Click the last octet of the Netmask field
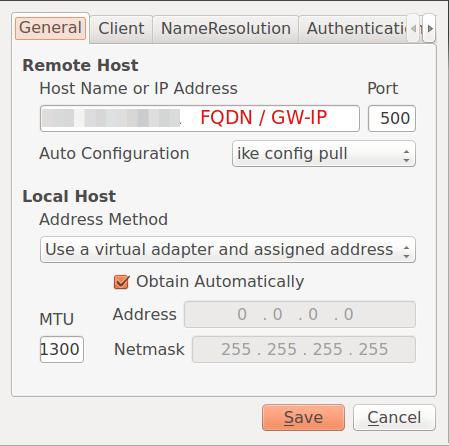Image resolution: width=449 pixels, height=446 pixels. pyautogui.click(x=373, y=349)
